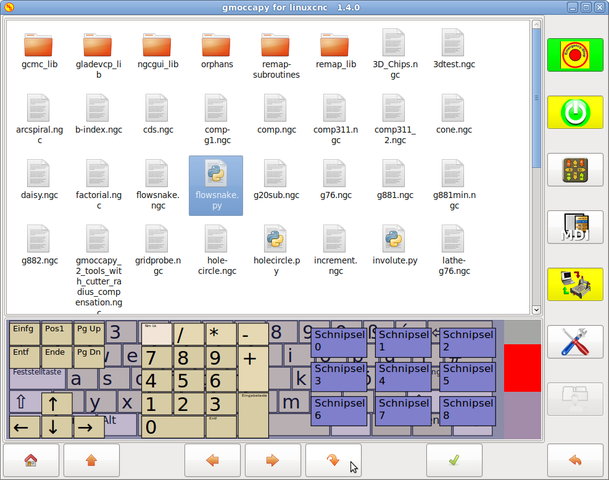Screen dimensions: 609x480
Task: Toggle the machine power button
Action: pos(575,113)
